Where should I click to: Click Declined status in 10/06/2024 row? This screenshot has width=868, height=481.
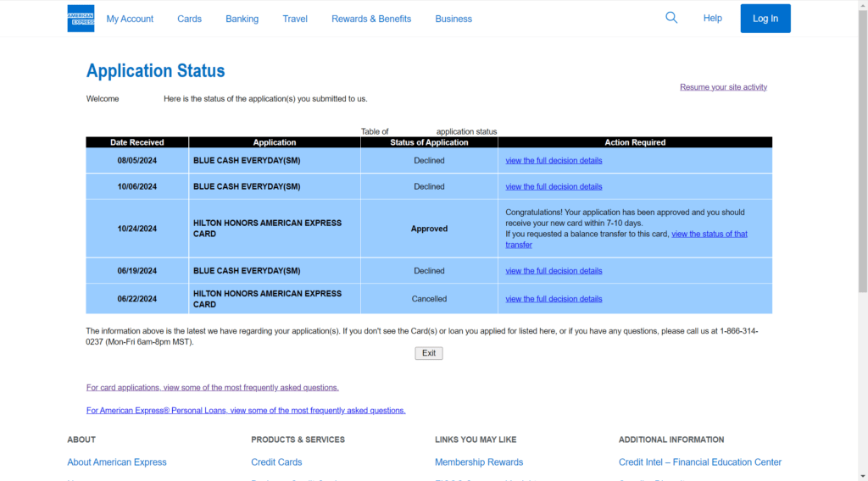429,187
